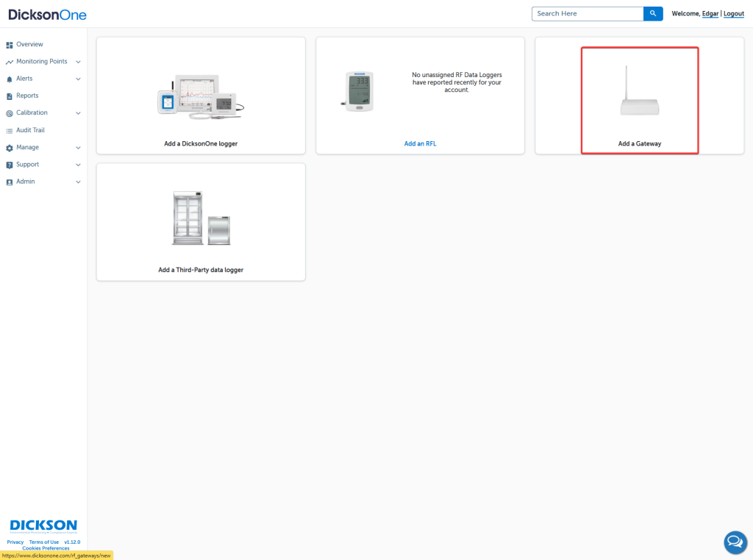The width and height of the screenshot is (753, 560).
Task: Open the live chat bubble icon
Action: tap(735, 542)
